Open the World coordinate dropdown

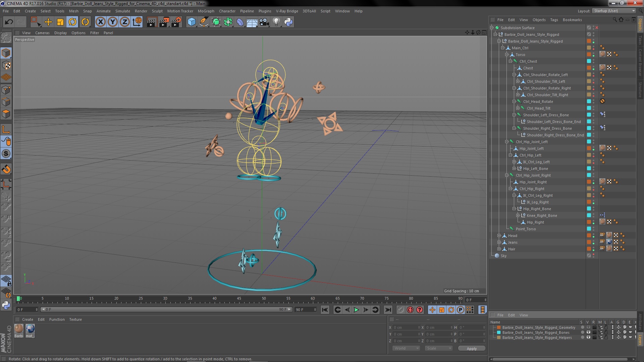406,348
